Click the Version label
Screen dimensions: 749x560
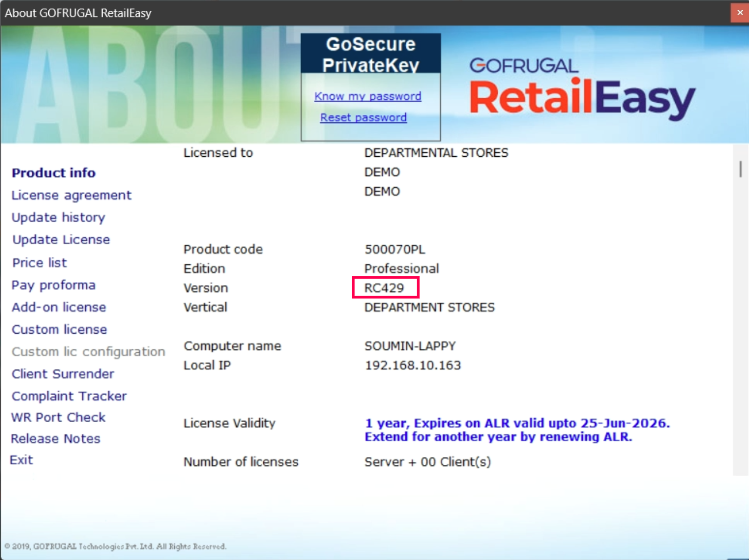pyautogui.click(x=206, y=288)
